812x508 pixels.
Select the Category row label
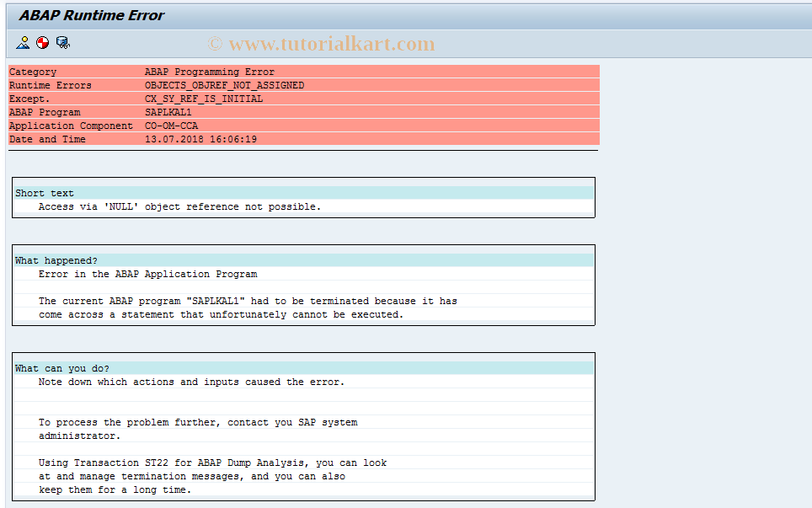(x=33, y=72)
